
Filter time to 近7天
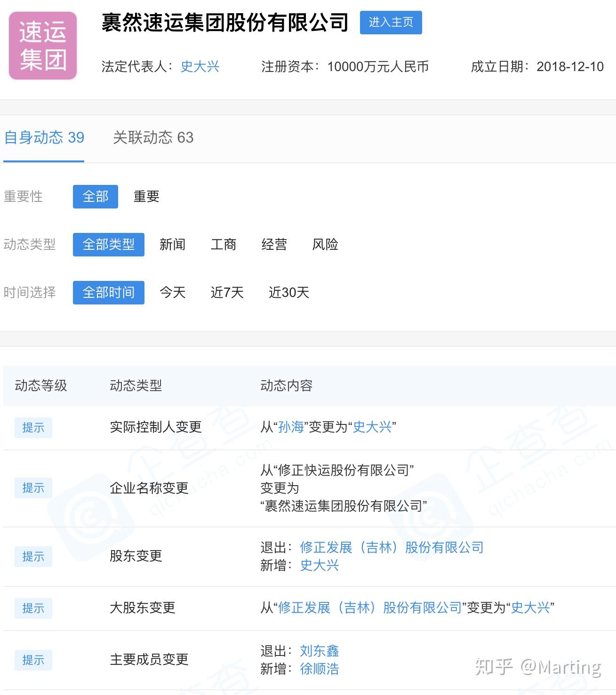227,293
